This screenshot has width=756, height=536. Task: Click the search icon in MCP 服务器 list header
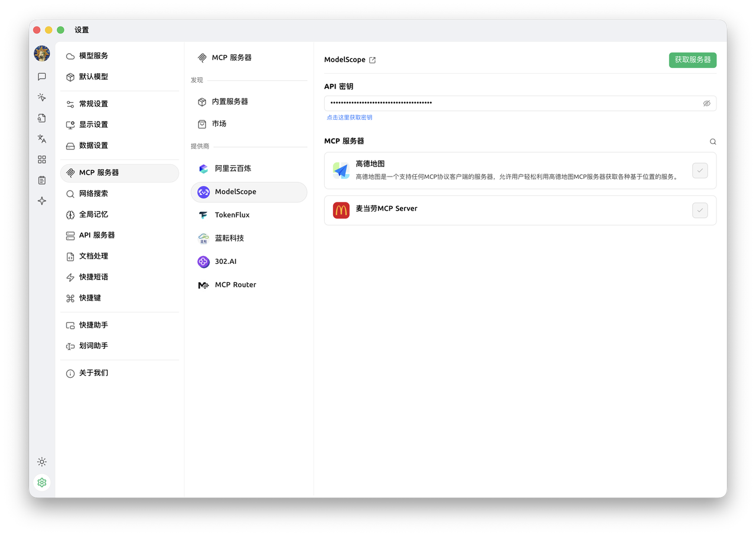point(713,142)
